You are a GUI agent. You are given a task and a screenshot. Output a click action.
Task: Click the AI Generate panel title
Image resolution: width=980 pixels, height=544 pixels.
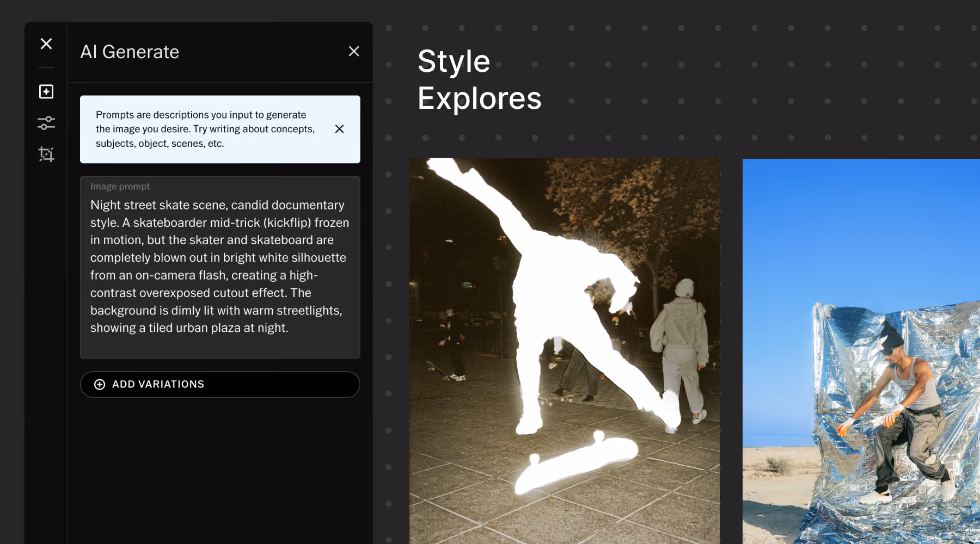pyautogui.click(x=130, y=52)
